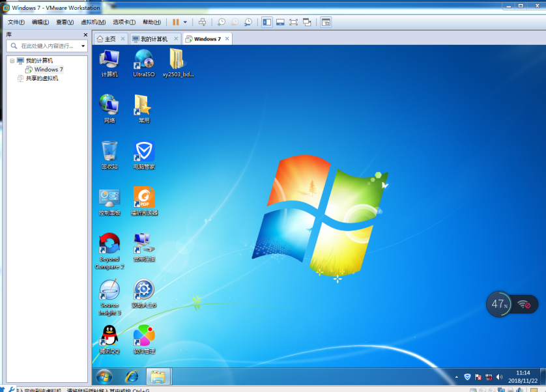Open the 选项卡(T) menu
This screenshot has height=392, width=546.
(x=124, y=22)
